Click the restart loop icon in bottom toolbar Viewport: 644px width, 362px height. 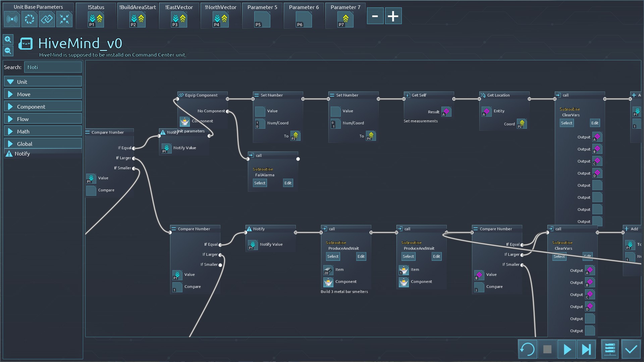(527, 349)
